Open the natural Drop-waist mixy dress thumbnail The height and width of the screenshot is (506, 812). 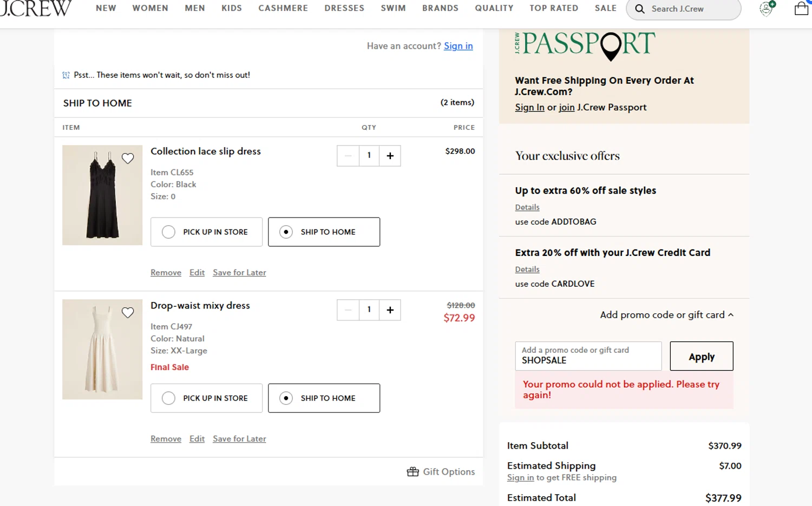(102, 350)
